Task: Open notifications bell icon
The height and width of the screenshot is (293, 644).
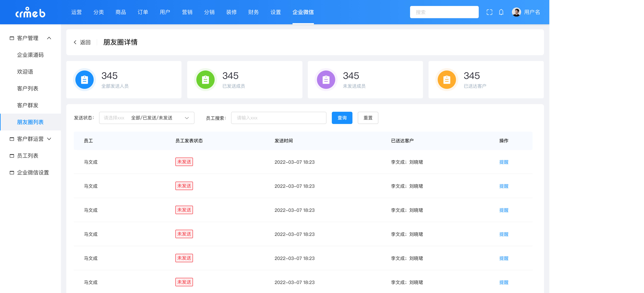Action: click(x=501, y=12)
